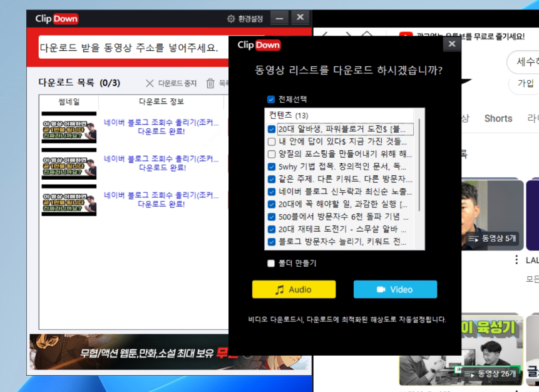
Task: Uncheck '네이버 블로그 신누락과 최신순' item
Action: point(272,192)
